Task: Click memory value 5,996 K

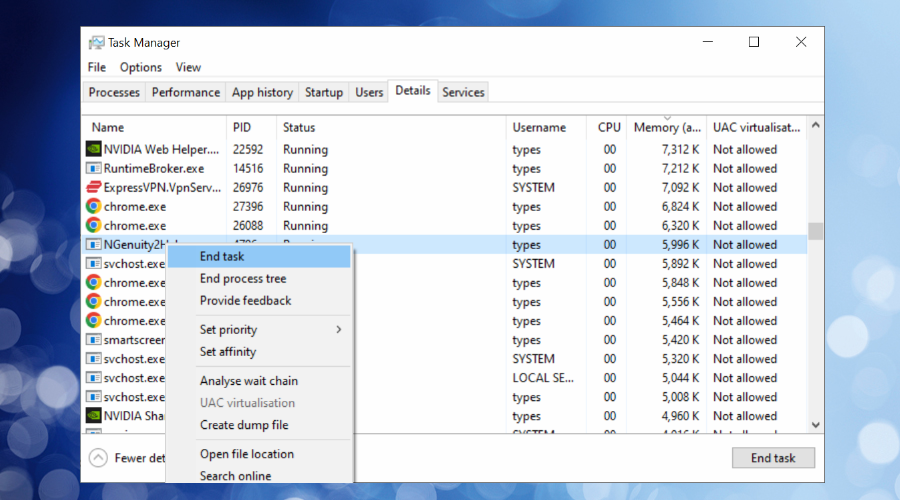Action: pos(680,245)
